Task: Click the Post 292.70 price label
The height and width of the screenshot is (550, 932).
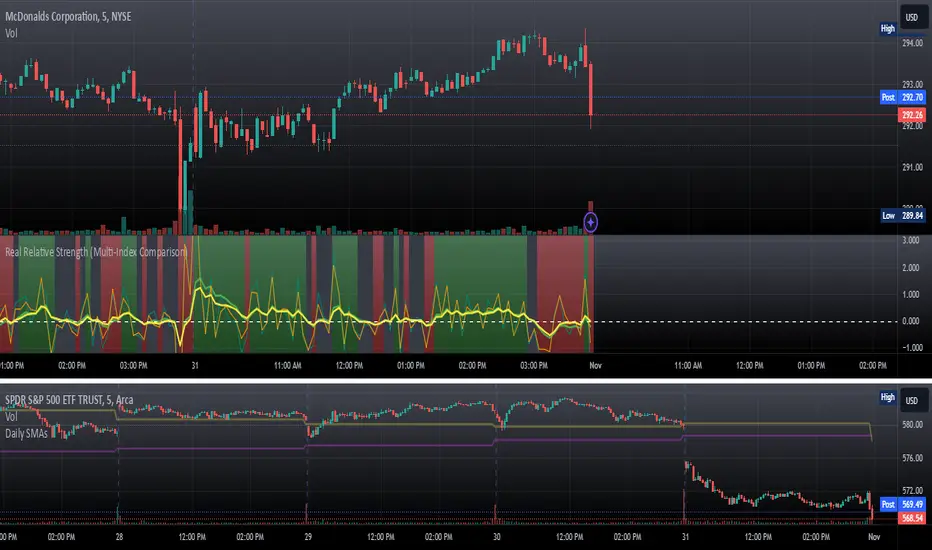Action: click(x=902, y=98)
